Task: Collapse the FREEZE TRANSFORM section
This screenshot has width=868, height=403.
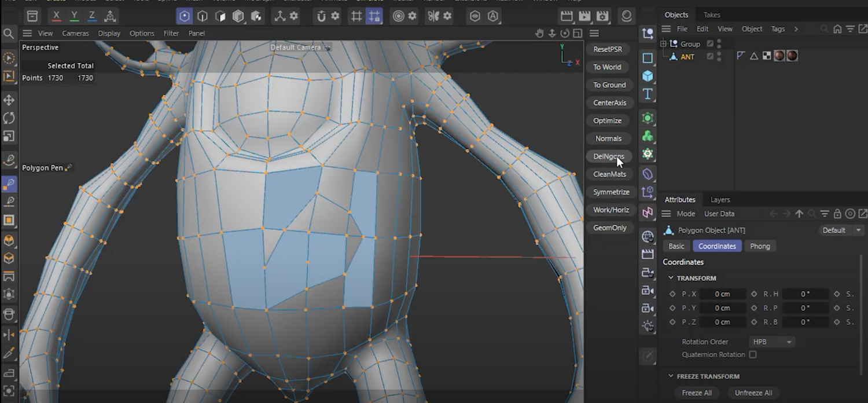Action: 671,376
